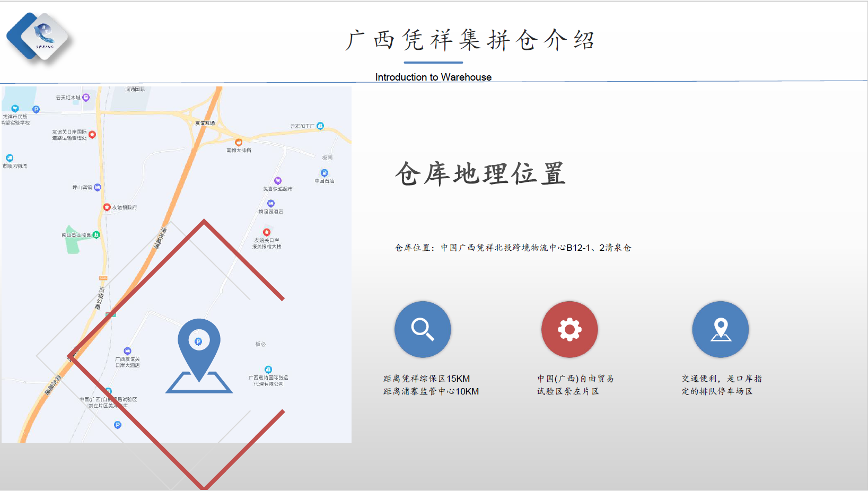Click the 友谊互通 interchange label on map
This screenshot has height=491, width=868.
click(205, 123)
